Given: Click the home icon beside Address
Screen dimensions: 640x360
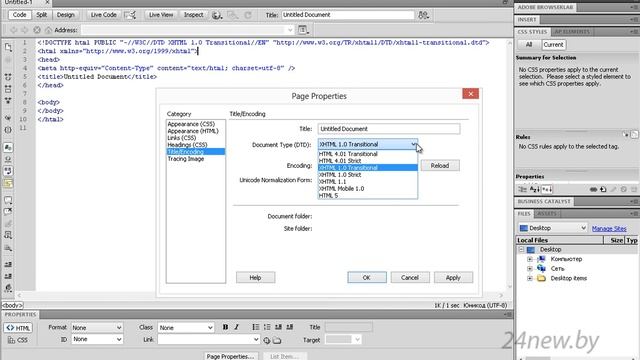Looking at the screenshot, I should [x=48, y=30].
